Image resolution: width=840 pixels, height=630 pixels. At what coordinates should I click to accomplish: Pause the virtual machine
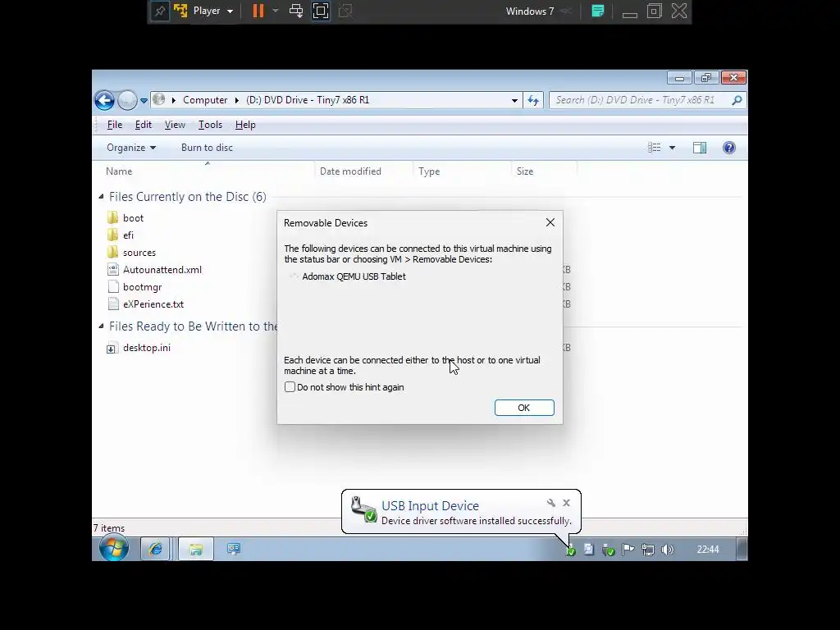(258, 11)
